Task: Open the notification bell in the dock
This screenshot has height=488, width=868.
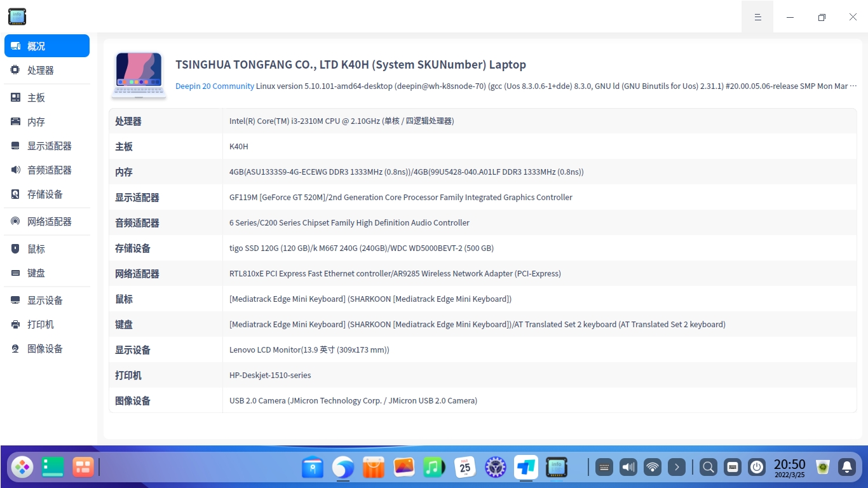Action: [x=847, y=467]
